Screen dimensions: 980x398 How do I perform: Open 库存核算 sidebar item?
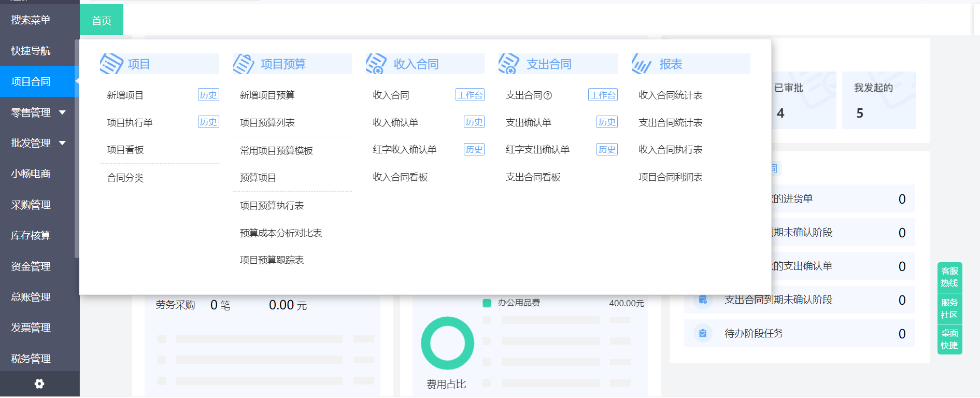(x=31, y=235)
